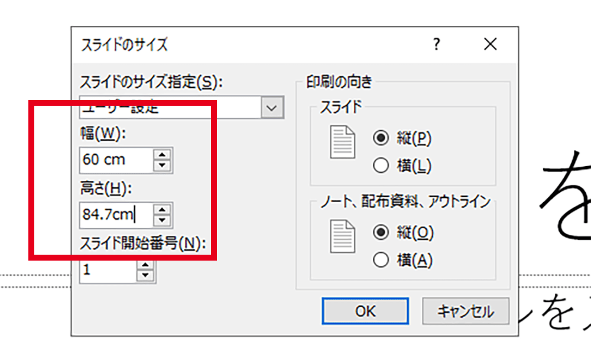
Task: Click the Help question mark icon
Action: point(436,44)
